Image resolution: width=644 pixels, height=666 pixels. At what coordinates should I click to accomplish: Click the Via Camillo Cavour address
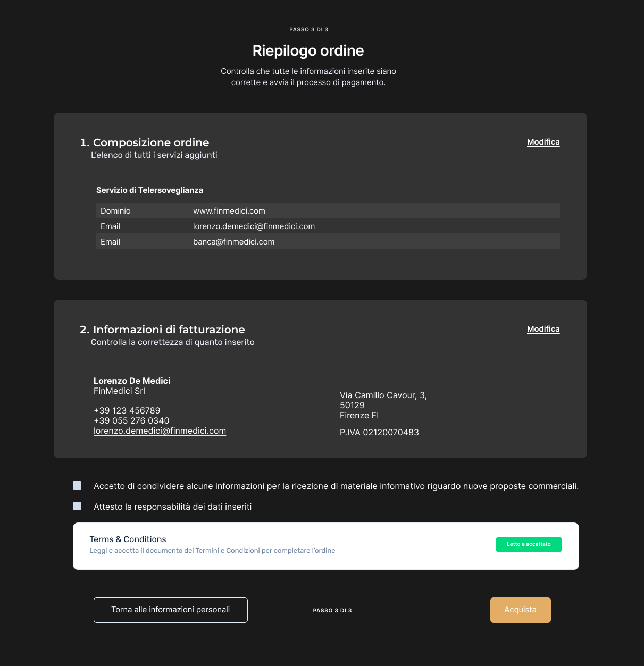383,395
